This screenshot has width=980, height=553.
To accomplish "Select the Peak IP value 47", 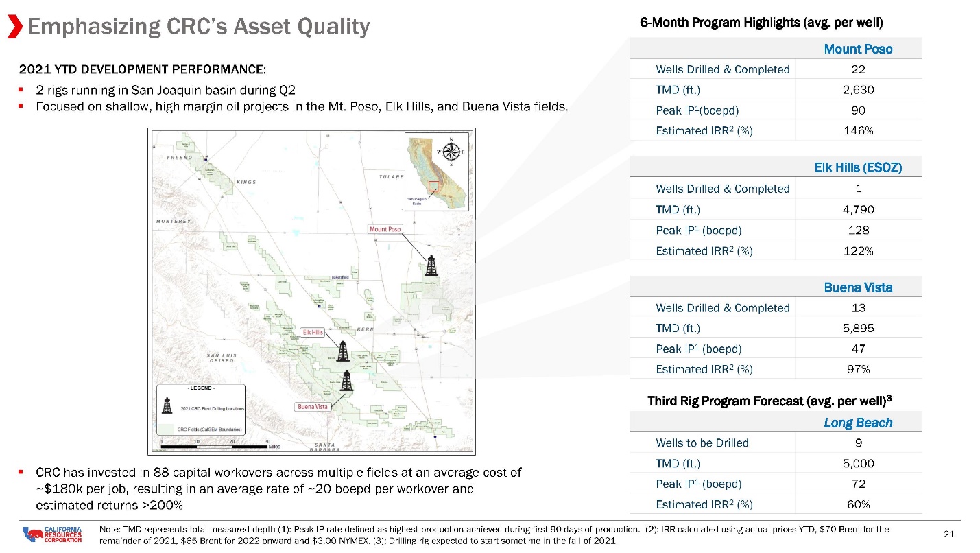I will tap(858, 349).
